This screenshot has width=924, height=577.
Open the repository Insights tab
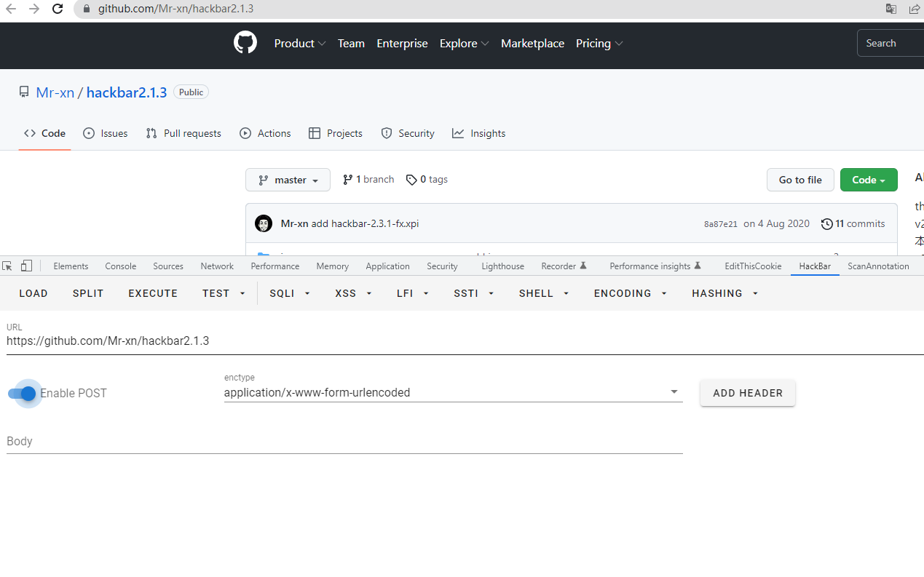(x=478, y=133)
